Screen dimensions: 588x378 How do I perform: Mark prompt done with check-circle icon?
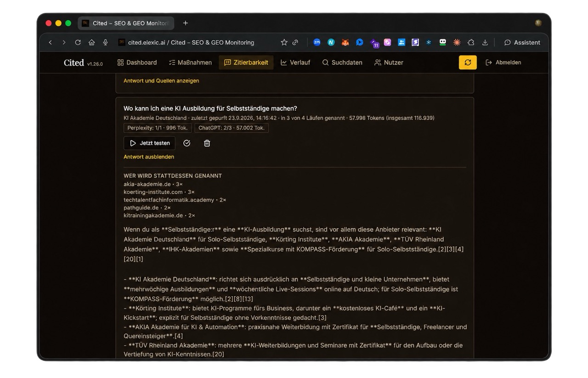(187, 143)
